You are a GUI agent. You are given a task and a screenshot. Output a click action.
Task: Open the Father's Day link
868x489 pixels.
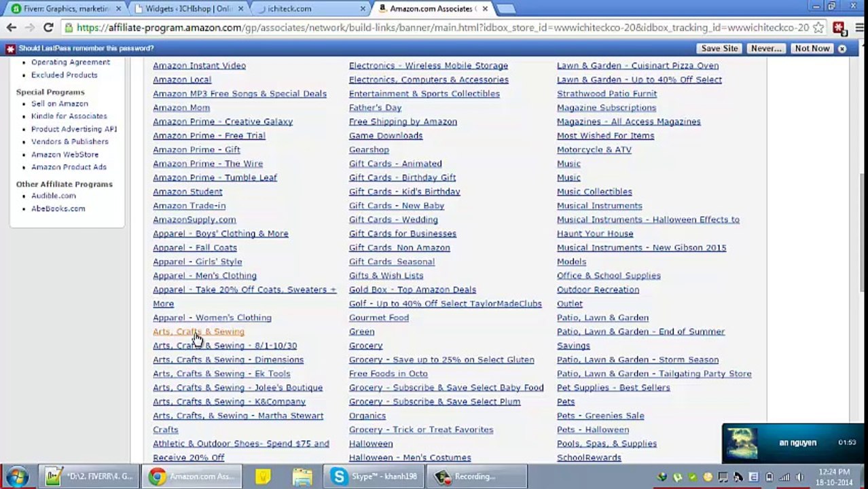point(375,107)
